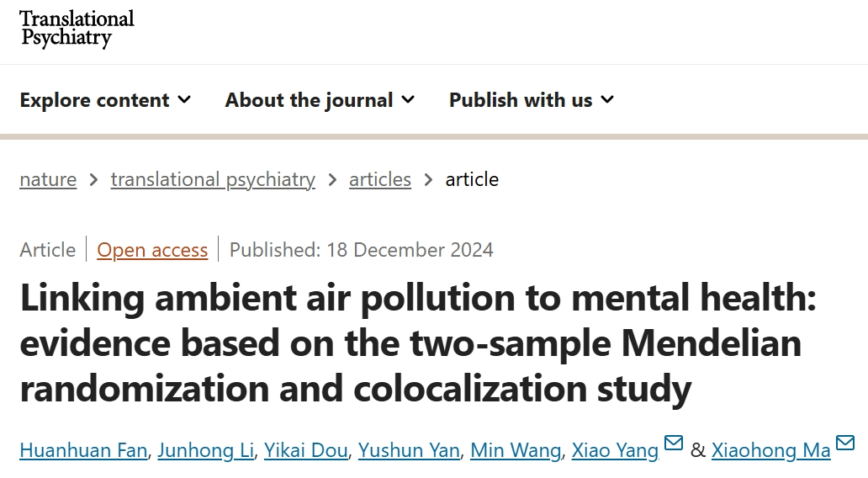Open author Huanhuan Fan's profile link
This screenshot has width=868, height=478.
[x=83, y=450]
